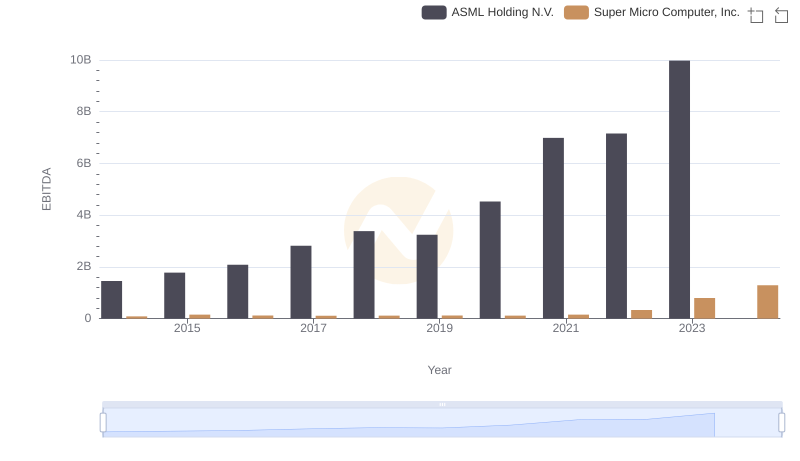This screenshot has width=800, height=461.
Task: Click the 2B y-axis label
Action: [x=84, y=266]
